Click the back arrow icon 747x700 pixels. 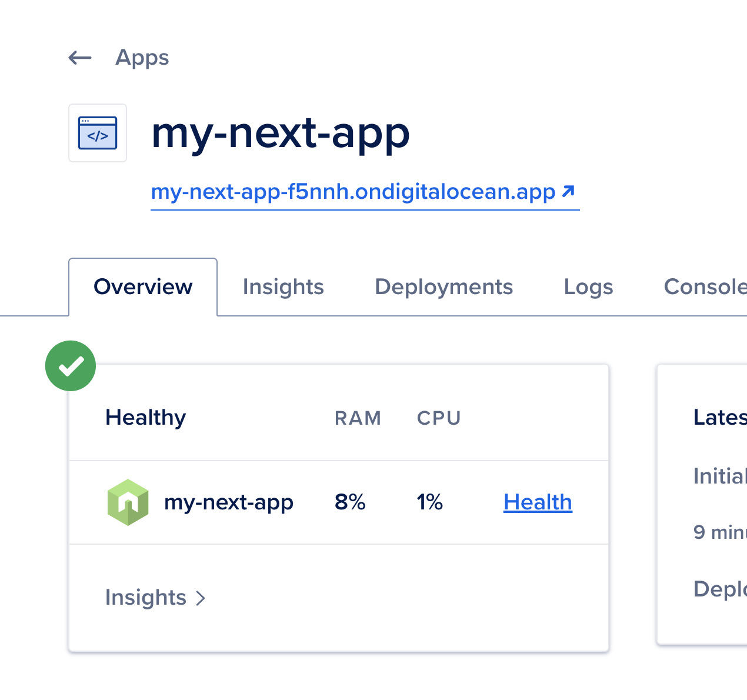[x=80, y=58]
